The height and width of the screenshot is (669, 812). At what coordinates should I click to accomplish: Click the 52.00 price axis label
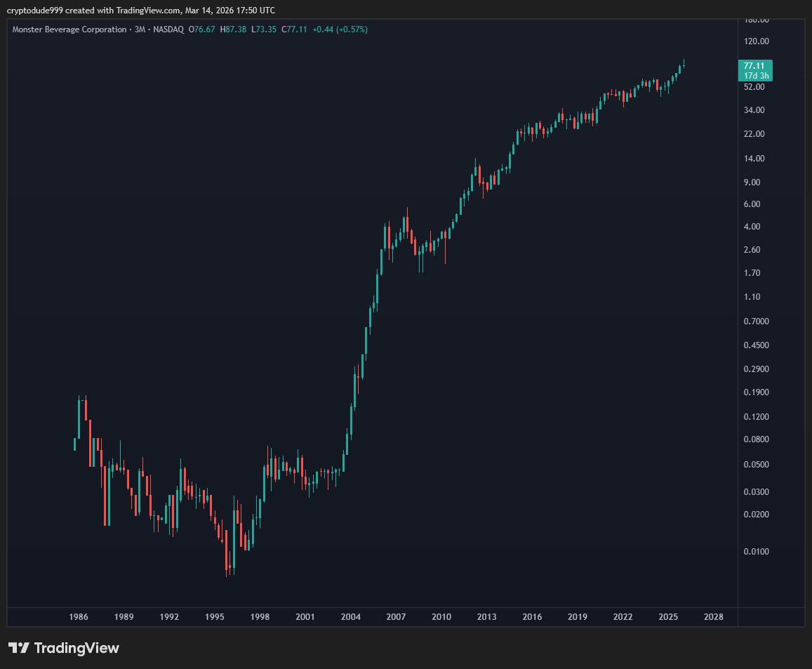(754, 87)
